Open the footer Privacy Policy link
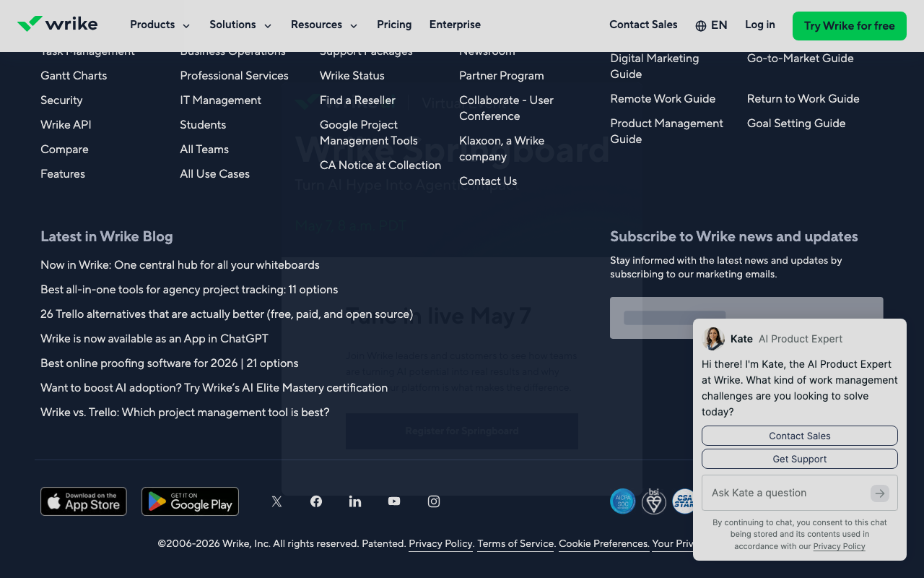This screenshot has height=578, width=924. click(x=440, y=543)
